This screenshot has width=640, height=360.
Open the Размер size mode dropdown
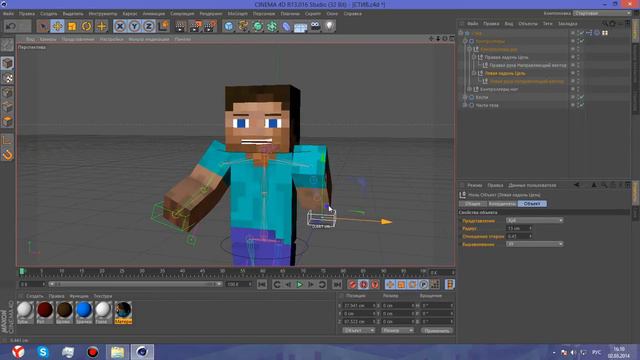click(x=398, y=331)
